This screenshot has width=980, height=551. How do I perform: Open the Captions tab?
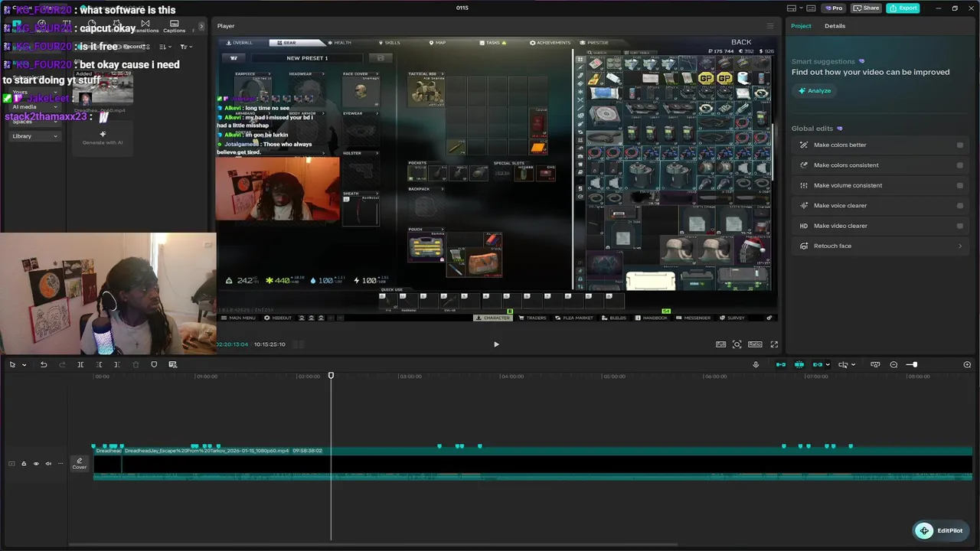click(174, 27)
